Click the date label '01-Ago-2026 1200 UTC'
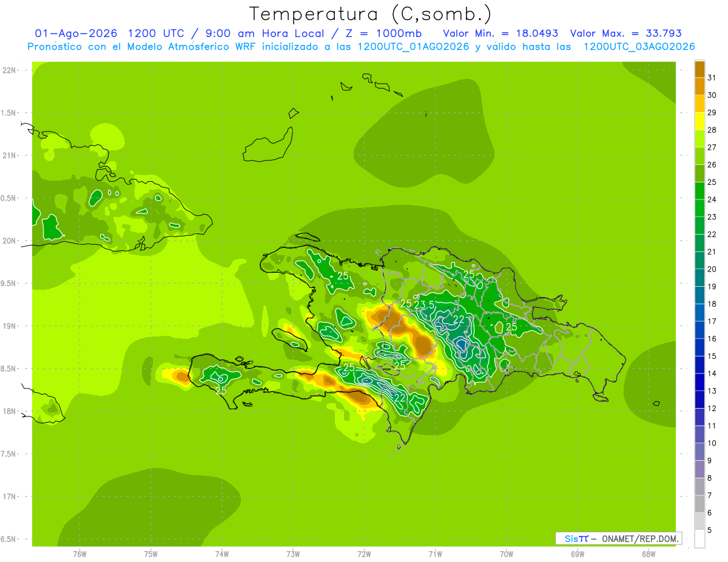Viewport: 728px width, 562px height. tap(109, 33)
